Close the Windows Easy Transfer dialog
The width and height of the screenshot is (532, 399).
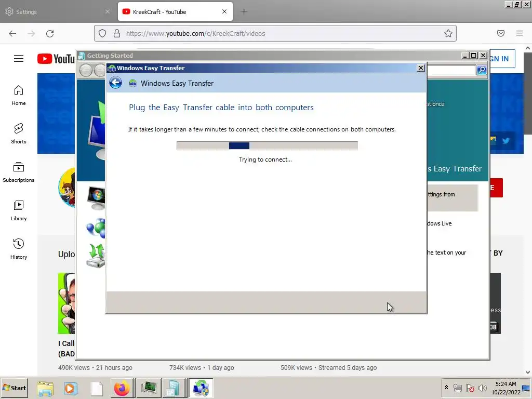[x=420, y=68]
